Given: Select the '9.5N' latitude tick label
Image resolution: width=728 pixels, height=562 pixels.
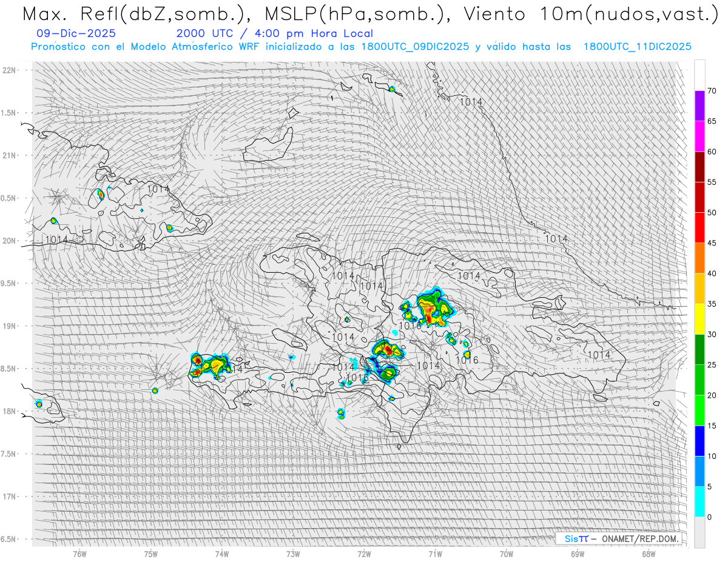Looking at the screenshot, I should coord(10,283).
